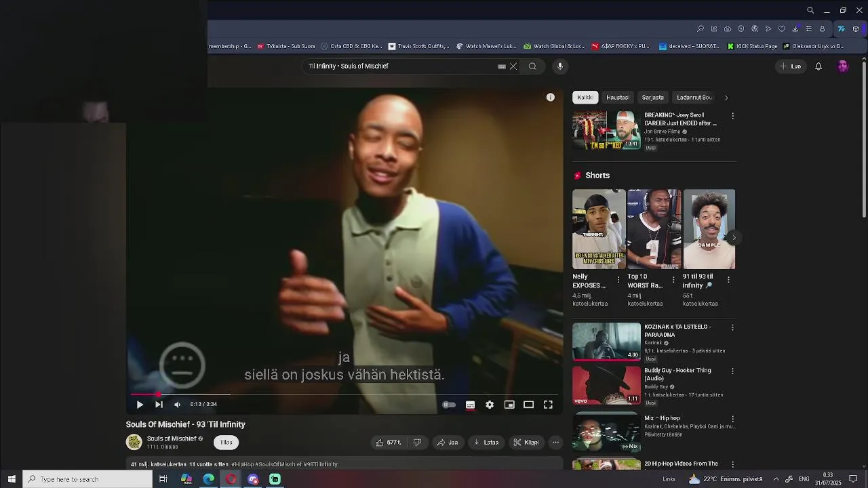Open YouTube account avatar menu
Image resolution: width=868 pixels, height=488 pixels.
coord(843,66)
